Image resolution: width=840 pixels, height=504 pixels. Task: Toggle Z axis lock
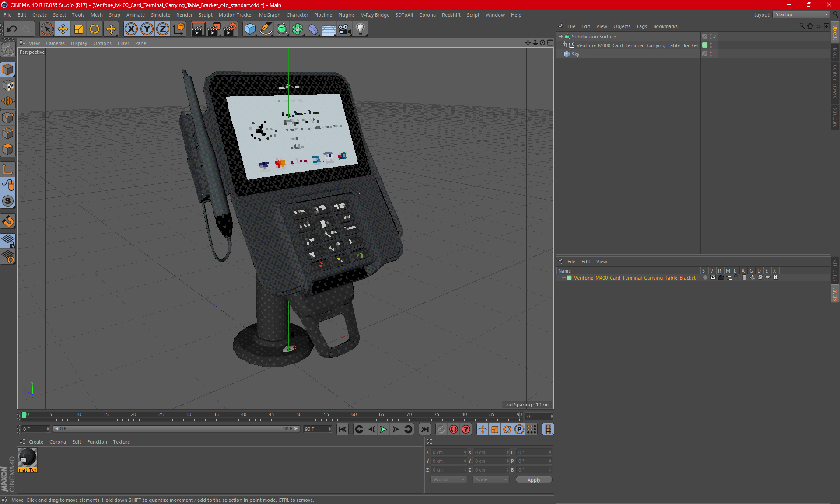click(x=163, y=29)
